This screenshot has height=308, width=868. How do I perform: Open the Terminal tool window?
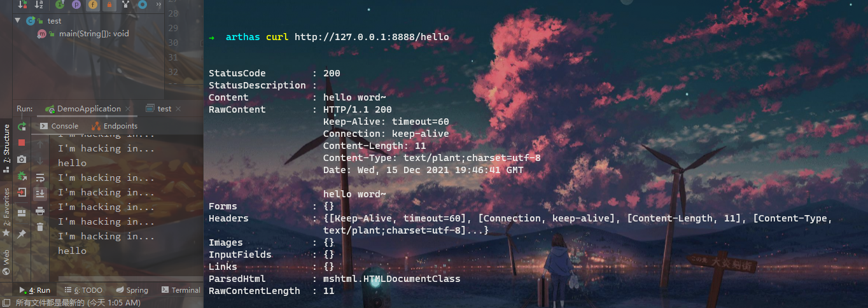pyautogui.click(x=181, y=290)
